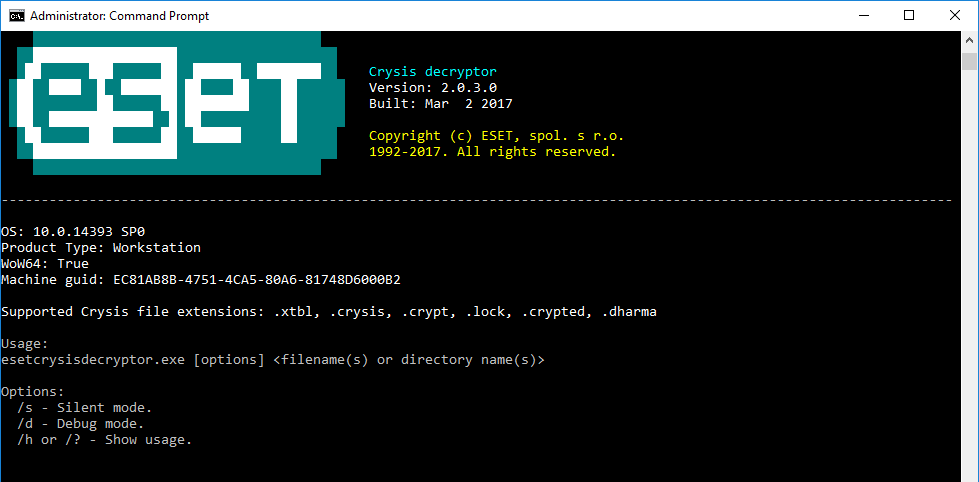The width and height of the screenshot is (979, 482).
Task: Click the 'OS: 10.0.14393 SP0' line
Action: pyautogui.click(x=73, y=232)
